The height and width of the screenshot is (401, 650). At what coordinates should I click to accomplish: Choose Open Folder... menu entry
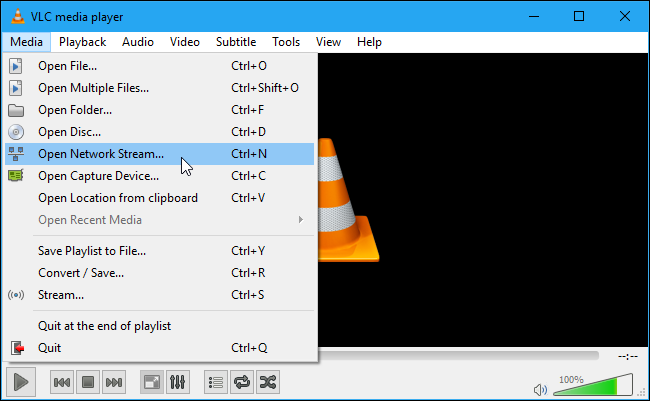(160, 110)
